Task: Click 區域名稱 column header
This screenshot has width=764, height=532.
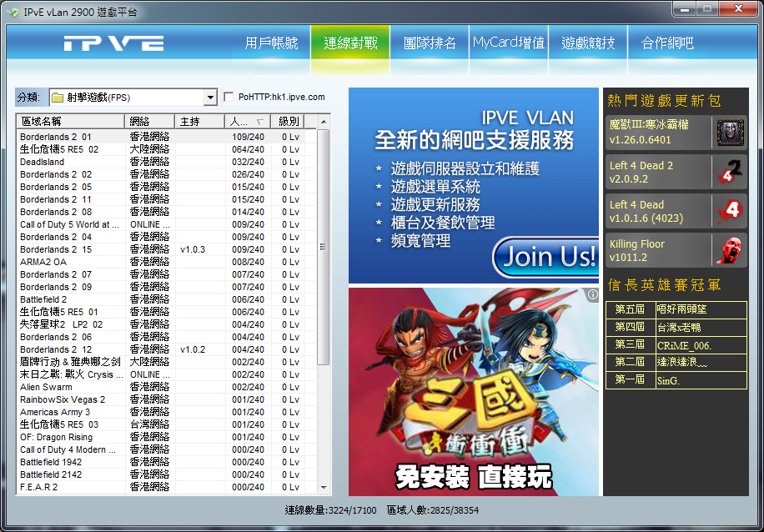Action: pos(71,121)
